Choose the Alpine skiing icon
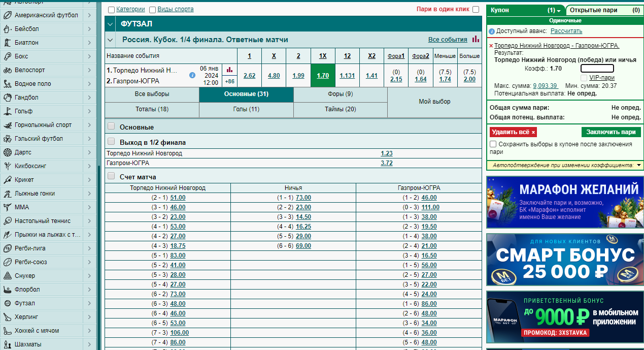The width and height of the screenshot is (644, 350). tap(7, 125)
